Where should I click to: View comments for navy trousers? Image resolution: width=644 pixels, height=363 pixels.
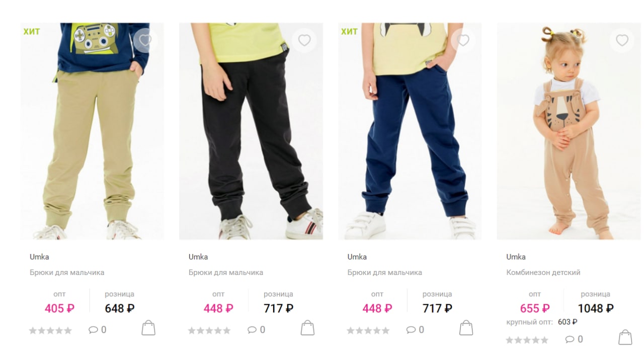(x=416, y=330)
